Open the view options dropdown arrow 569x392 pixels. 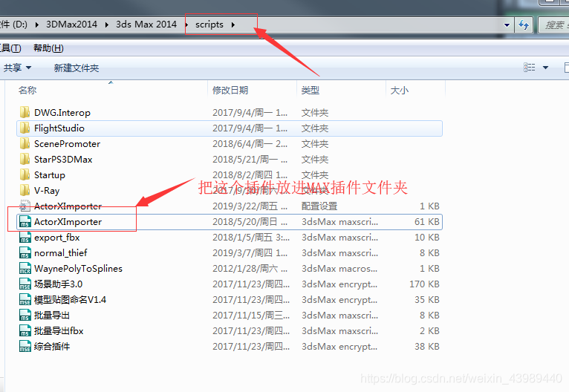(x=545, y=68)
